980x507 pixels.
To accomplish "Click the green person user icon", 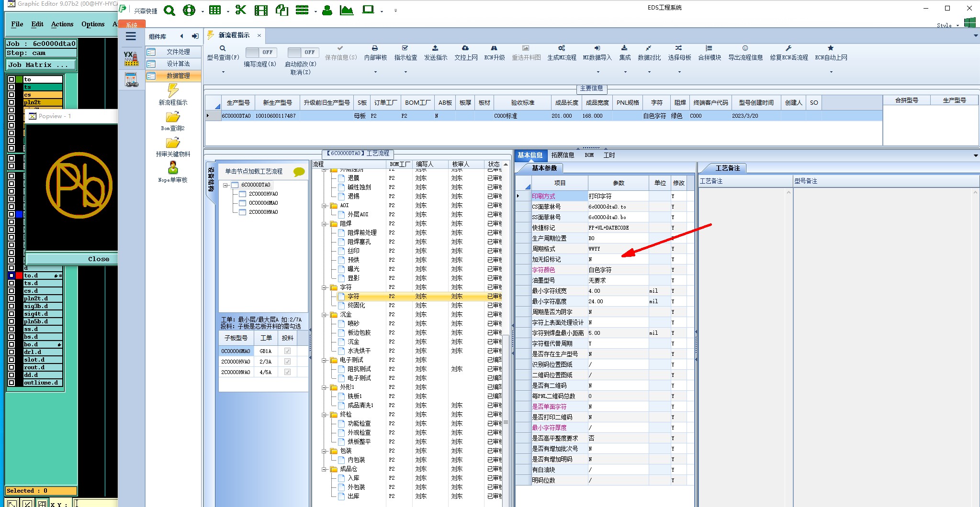I will [327, 10].
